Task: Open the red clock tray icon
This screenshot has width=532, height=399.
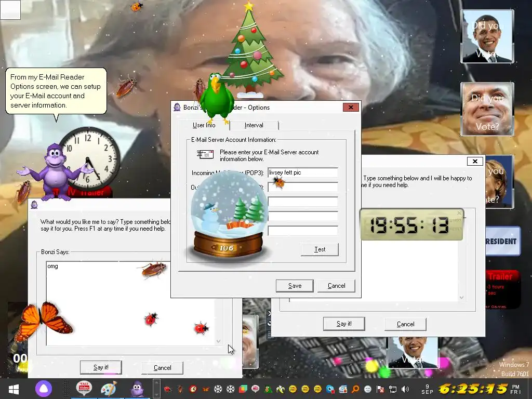Action: (193, 389)
